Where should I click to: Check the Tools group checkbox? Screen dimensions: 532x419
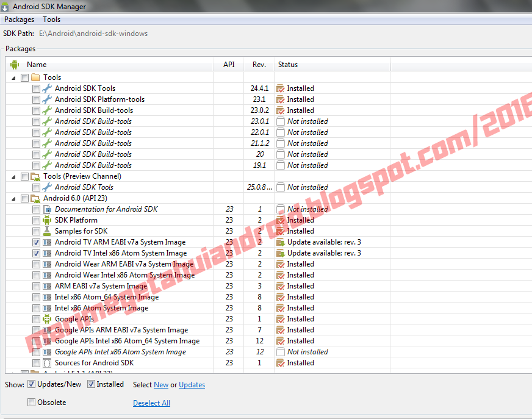tap(24, 77)
